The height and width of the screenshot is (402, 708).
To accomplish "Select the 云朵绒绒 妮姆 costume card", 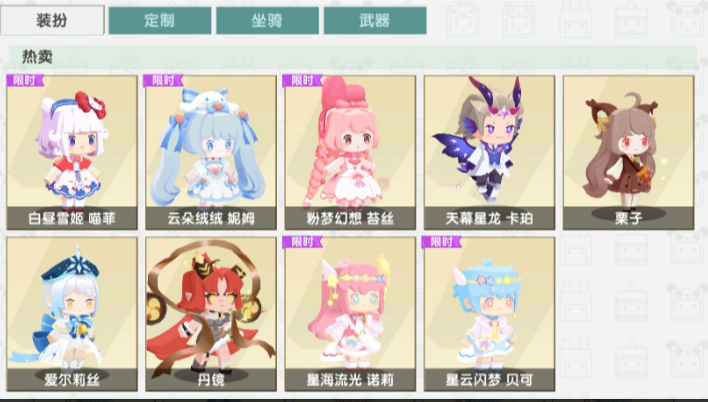I will coord(211,153).
